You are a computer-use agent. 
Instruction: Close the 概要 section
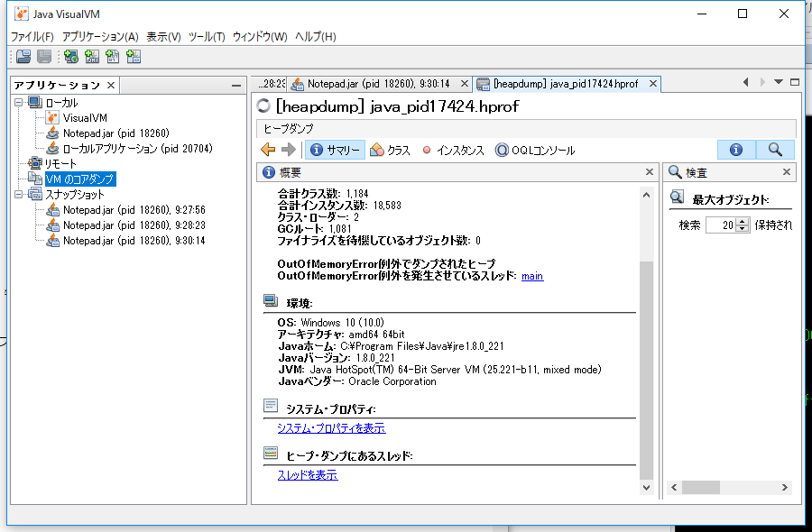[650, 172]
